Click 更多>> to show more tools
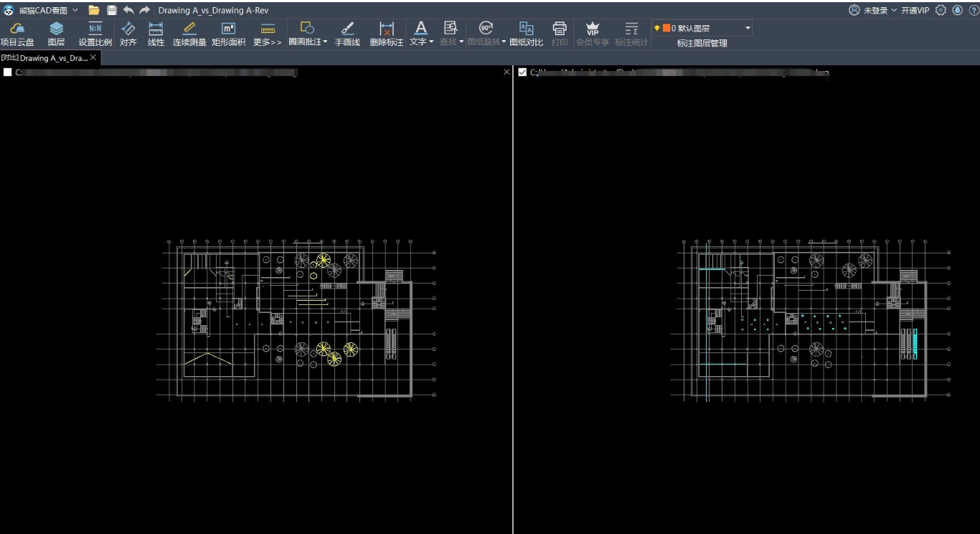 tap(268, 42)
